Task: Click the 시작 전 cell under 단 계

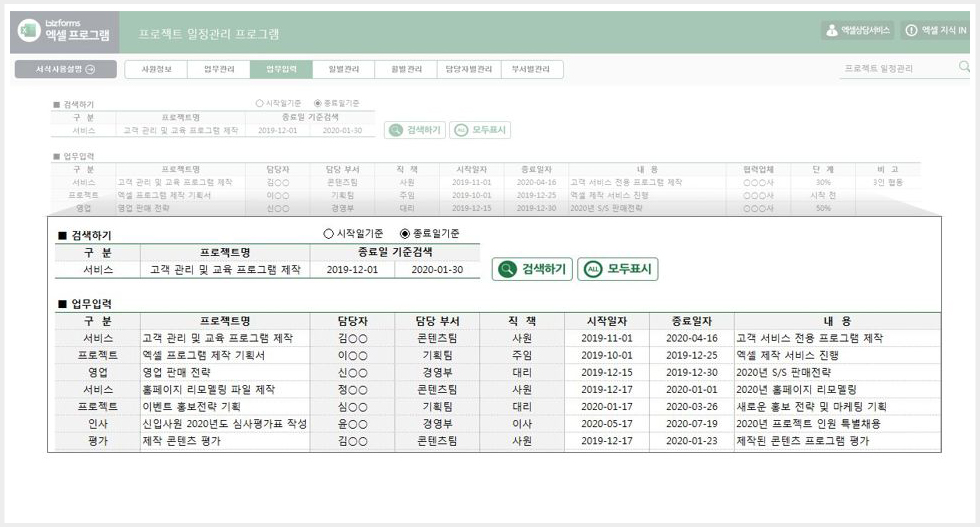Action: [x=823, y=196]
